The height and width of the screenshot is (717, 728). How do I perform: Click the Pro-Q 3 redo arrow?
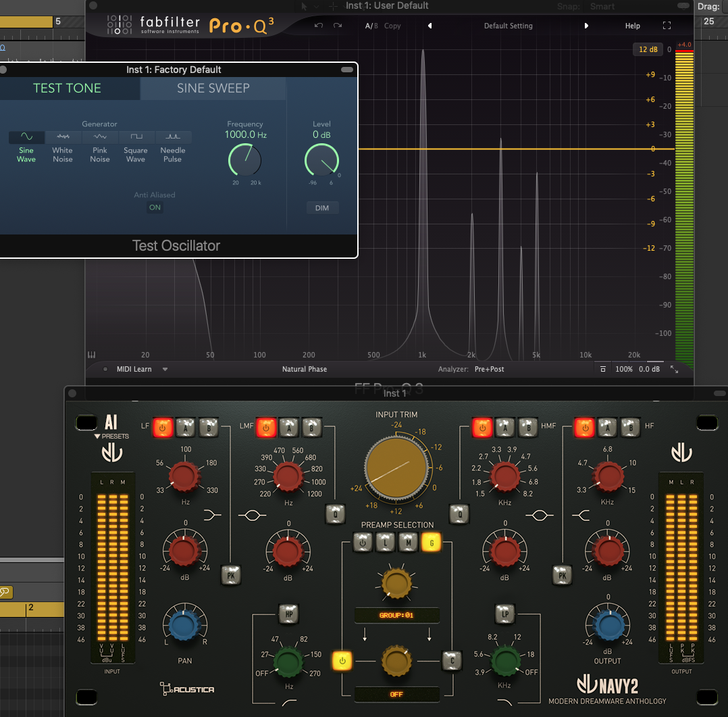338,26
